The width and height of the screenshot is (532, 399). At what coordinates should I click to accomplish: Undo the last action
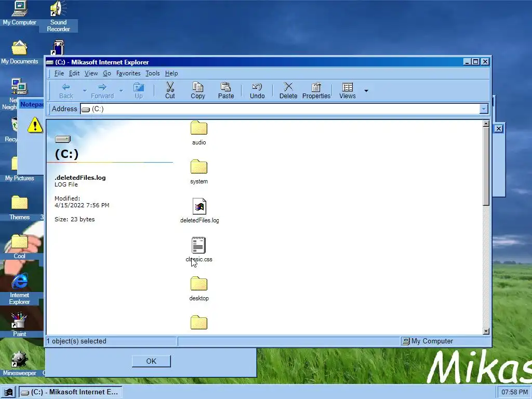coord(257,91)
